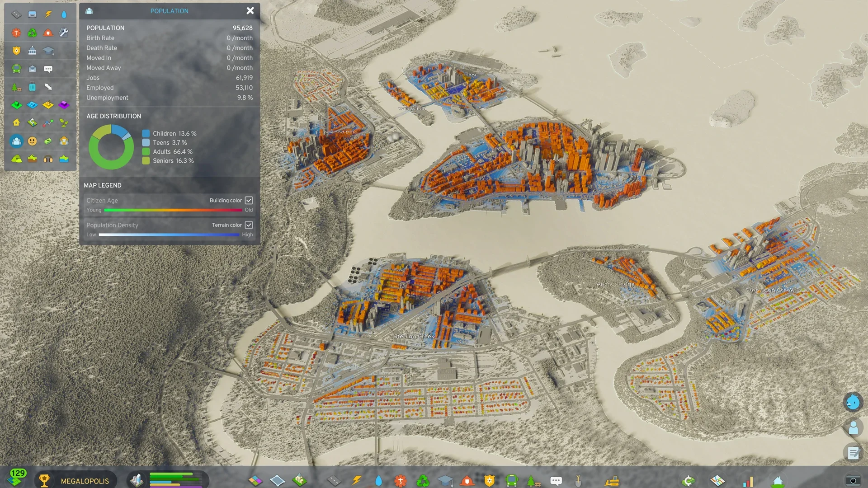Image resolution: width=868 pixels, height=488 pixels.
Task: Open the Garbage recycling info view
Action: pyautogui.click(x=32, y=32)
